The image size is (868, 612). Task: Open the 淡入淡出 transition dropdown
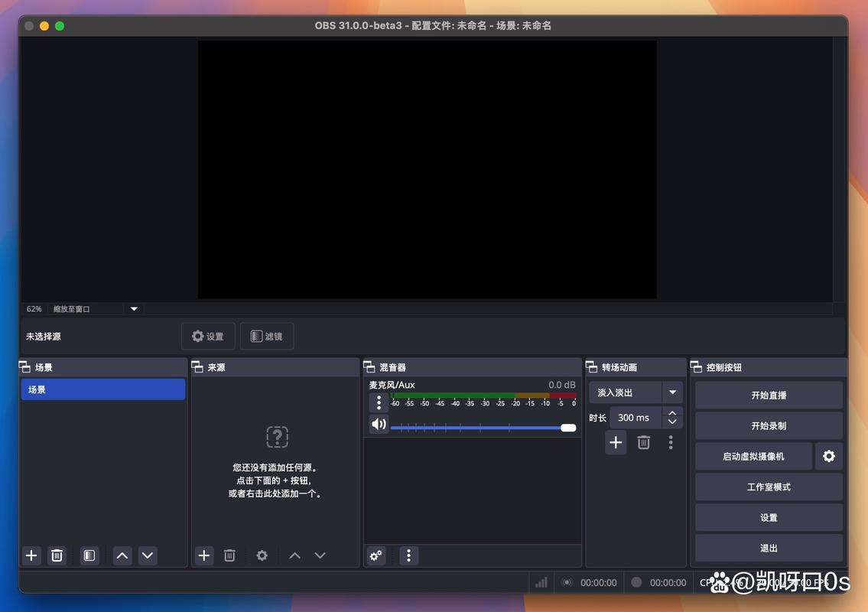[635, 392]
